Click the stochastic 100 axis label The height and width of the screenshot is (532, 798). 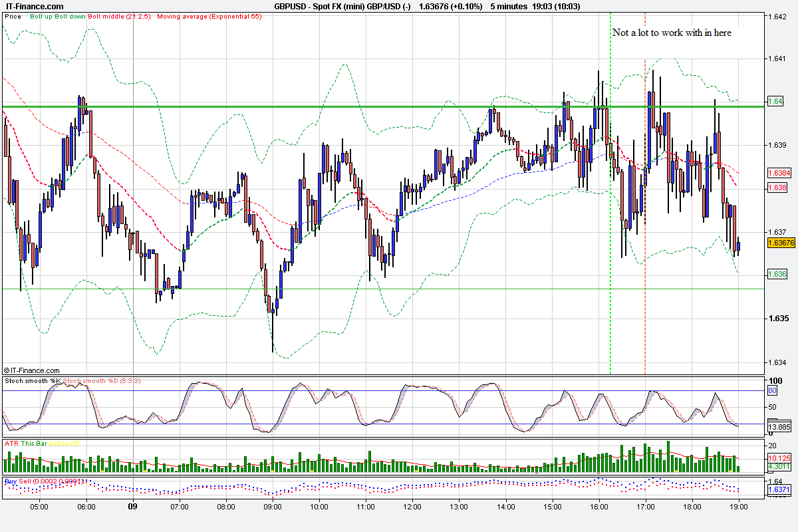(774, 380)
